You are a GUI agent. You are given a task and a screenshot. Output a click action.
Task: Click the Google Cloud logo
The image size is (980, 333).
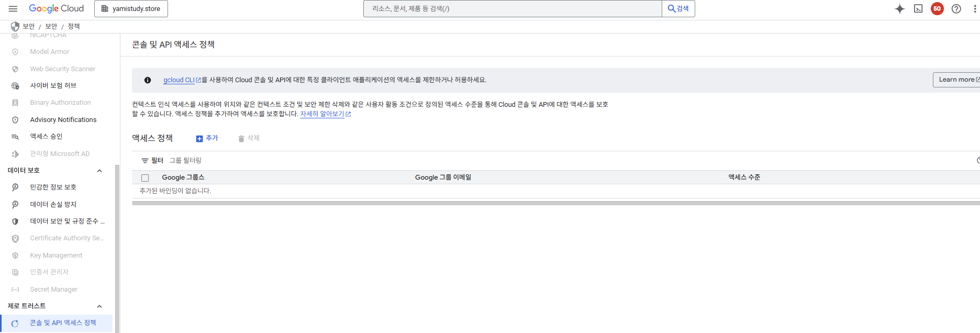pyautogui.click(x=56, y=8)
